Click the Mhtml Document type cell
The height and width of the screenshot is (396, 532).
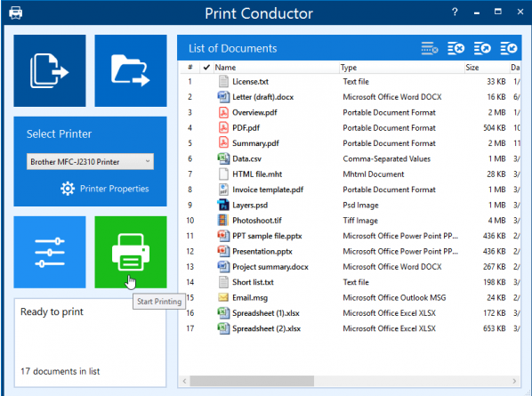pyautogui.click(x=374, y=174)
